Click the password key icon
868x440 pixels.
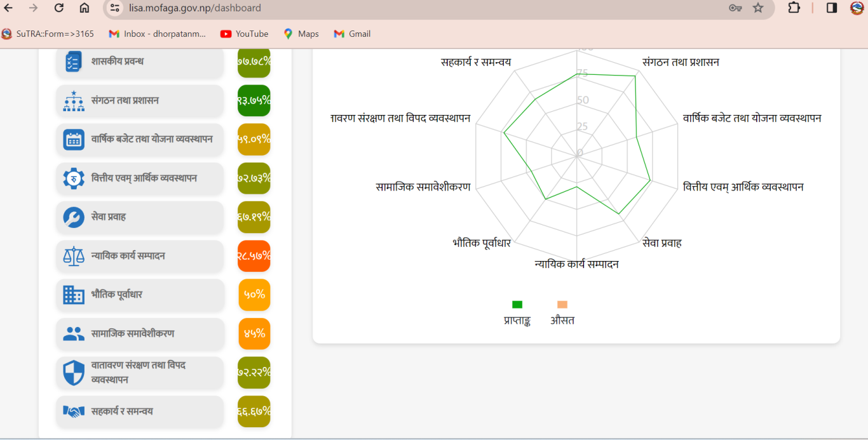tap(735, 8)
